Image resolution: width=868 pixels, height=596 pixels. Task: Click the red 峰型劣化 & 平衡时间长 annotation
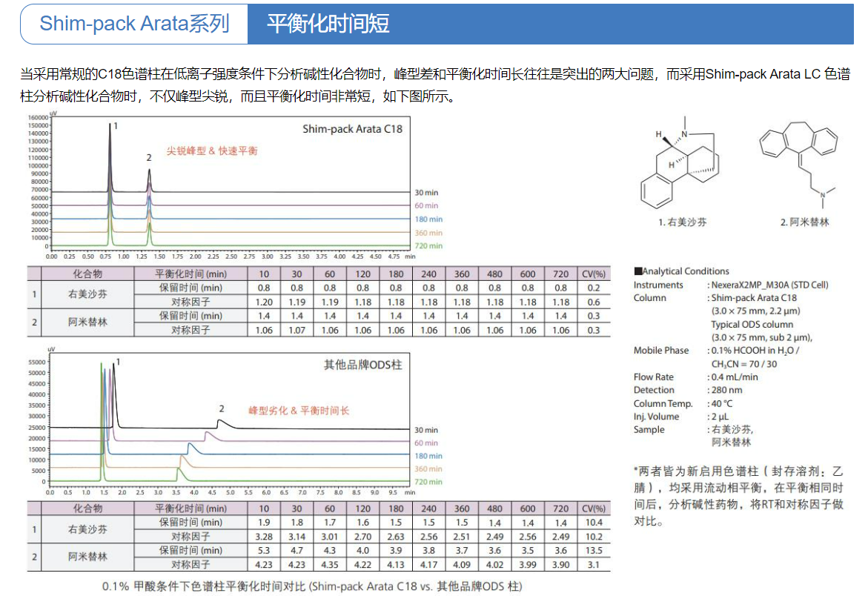click(x=298, y=410)
